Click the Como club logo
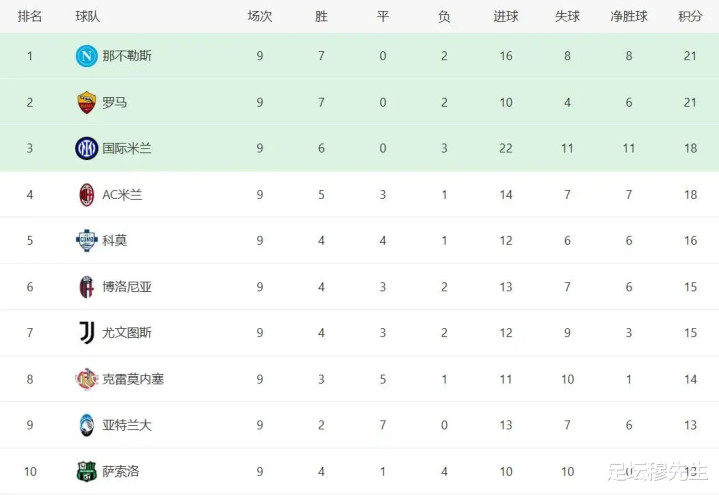719x495 pixels. 87,240
